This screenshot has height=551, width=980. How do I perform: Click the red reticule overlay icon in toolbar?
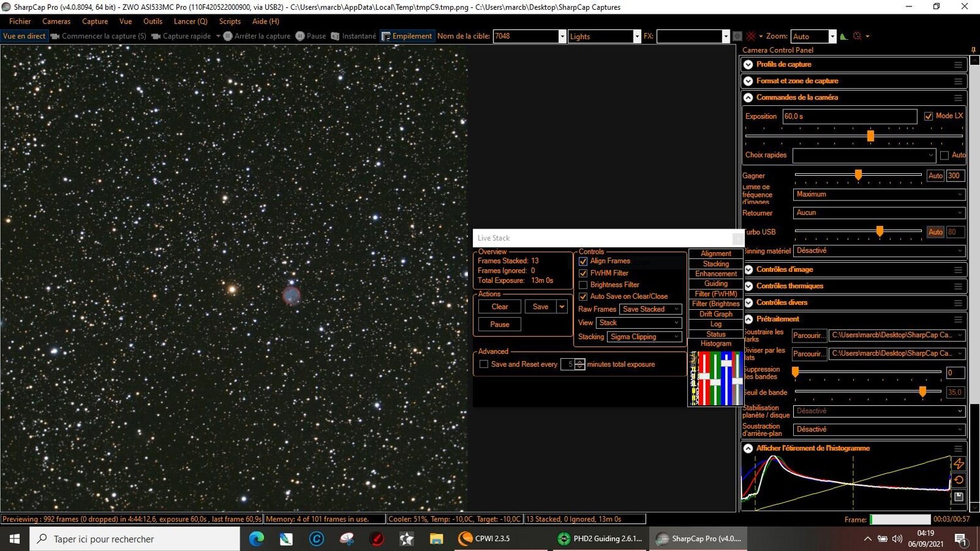pyautogui.click(x=751, y=36)
